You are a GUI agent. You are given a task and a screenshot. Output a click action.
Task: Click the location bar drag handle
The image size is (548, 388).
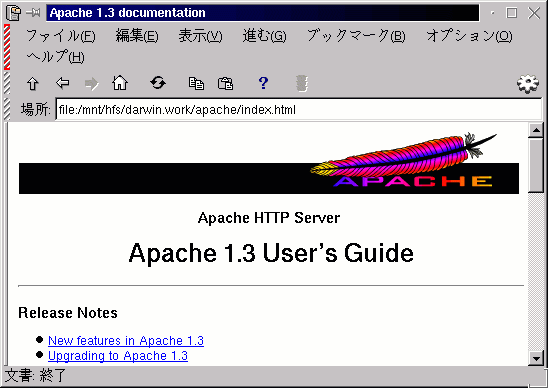7,109
